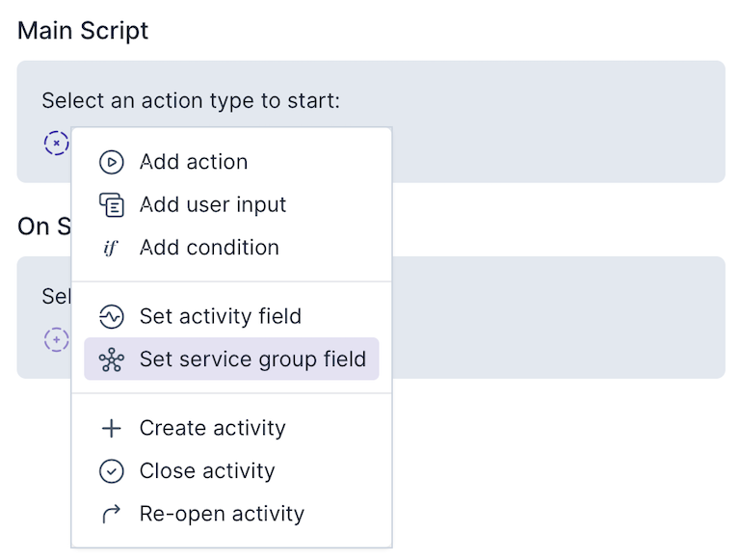Choose the Add action menu entry

click(194, 163)
